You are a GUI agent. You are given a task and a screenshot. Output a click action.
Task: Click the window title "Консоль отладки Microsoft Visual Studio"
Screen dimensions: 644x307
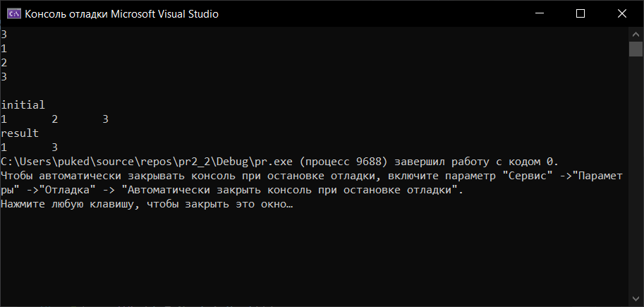click(x=121, y=13)
